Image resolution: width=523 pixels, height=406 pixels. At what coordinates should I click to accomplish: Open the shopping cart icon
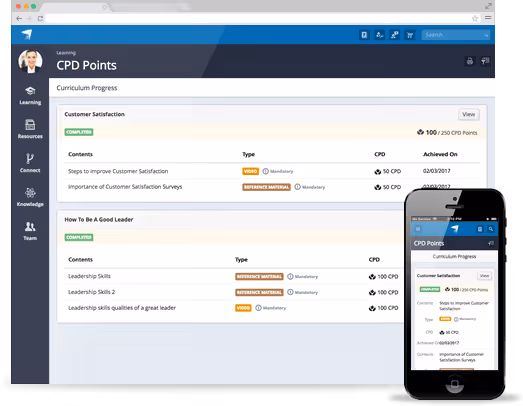pos(410,35)
